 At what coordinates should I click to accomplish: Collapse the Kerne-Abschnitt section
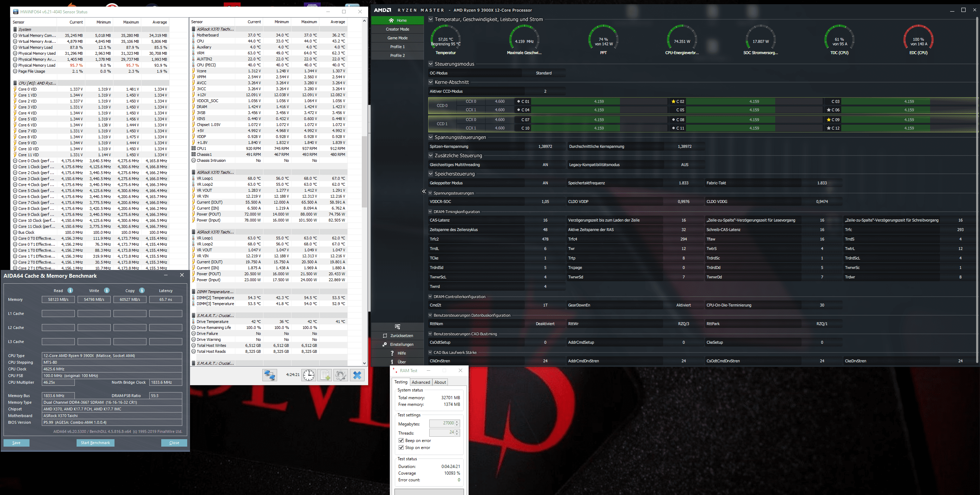click(x=431, y=82)
